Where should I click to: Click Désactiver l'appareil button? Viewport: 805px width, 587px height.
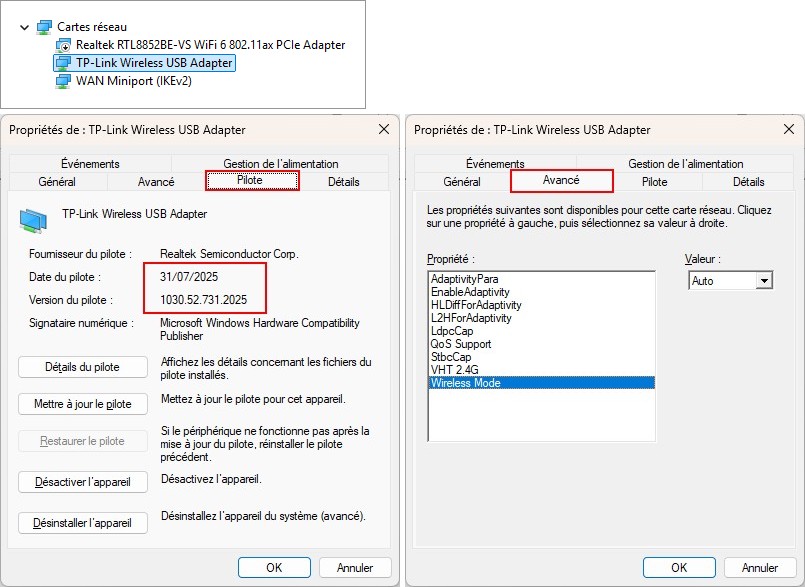83,482
